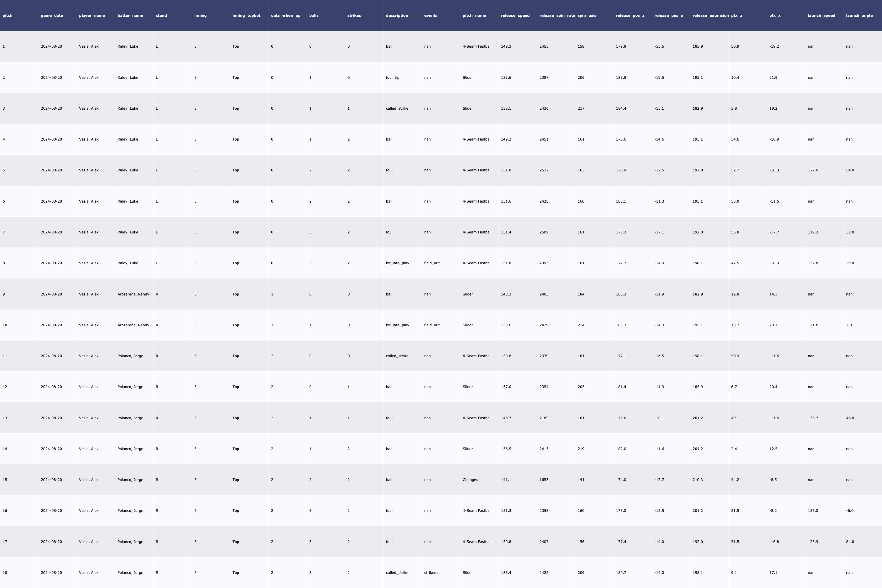Click the launch_angle column header
This screenshot has height=588, width=882.
859,15
